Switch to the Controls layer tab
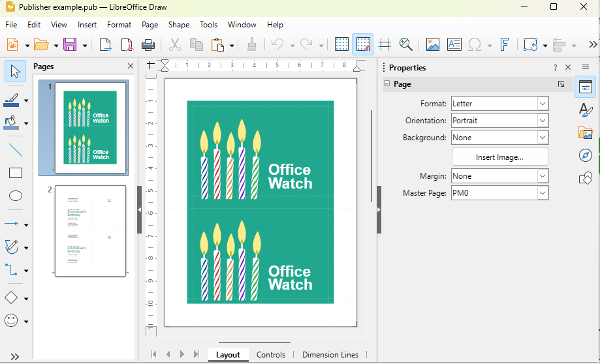600x364 pixels. pyautogui.click(x=271, y=355)
